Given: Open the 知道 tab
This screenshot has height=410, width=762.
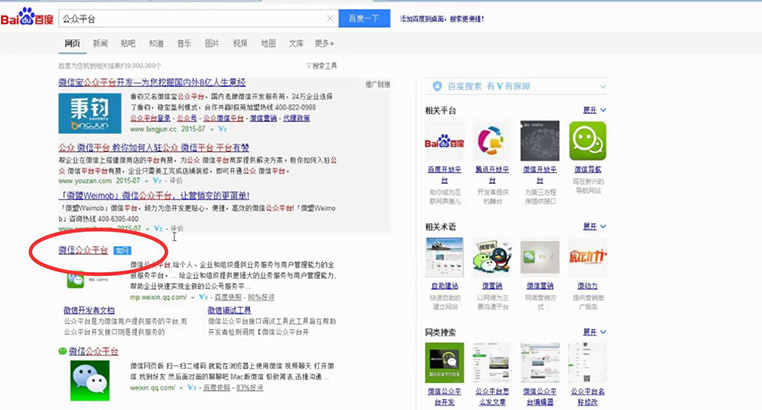Looking at the screenshot, I should point(156,43).
